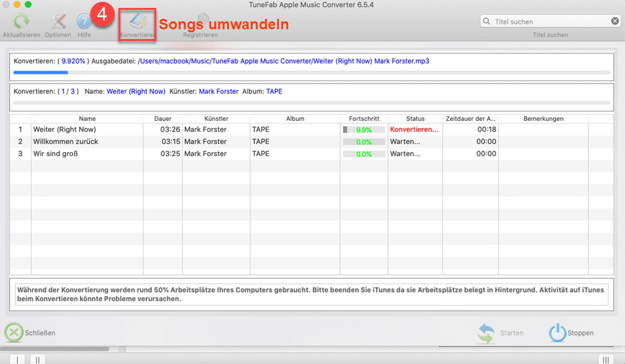
Task: Click the Registrieren toolbar icon
Action: (x=203, y=22)
